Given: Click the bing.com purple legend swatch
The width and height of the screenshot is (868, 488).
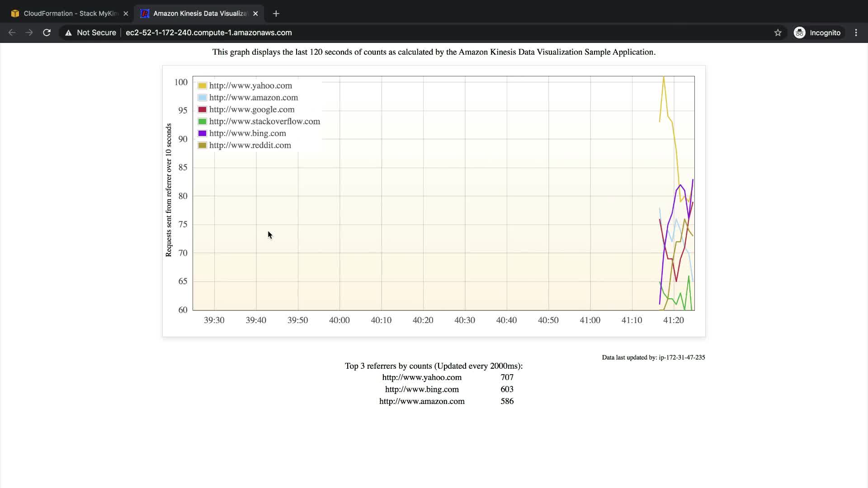Looking at the screenshot, I should point(202,133).
